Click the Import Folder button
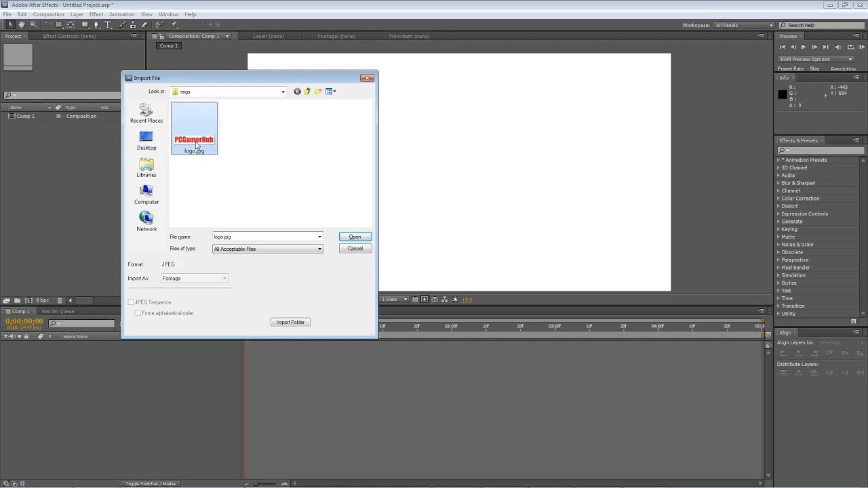 pyautogui.click(x=290, y=322)
